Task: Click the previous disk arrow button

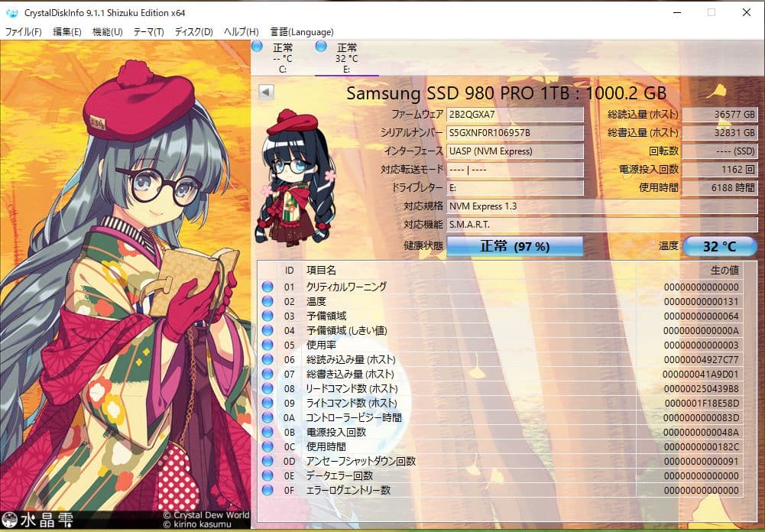Action: pyautogui.click(x=266, y=92)
